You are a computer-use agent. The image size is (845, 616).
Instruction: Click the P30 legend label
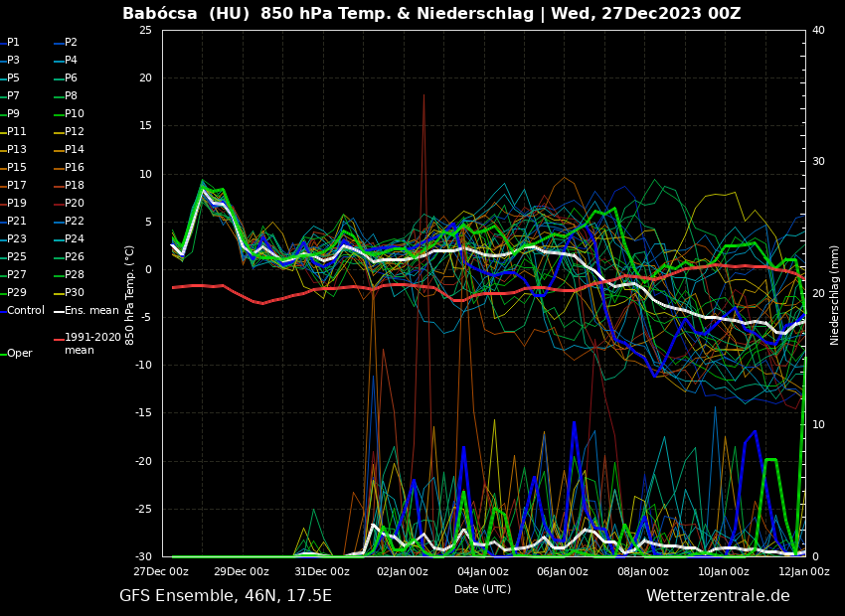(75, 293)
